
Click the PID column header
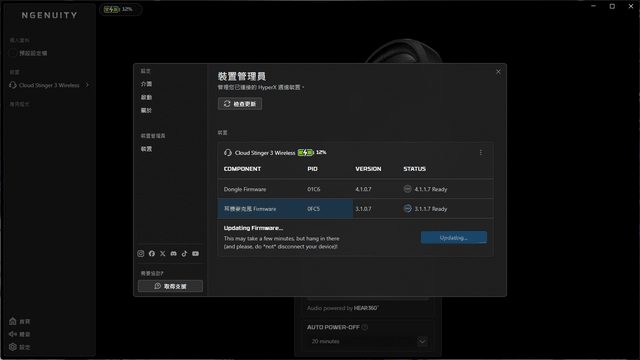pos(312,169)
